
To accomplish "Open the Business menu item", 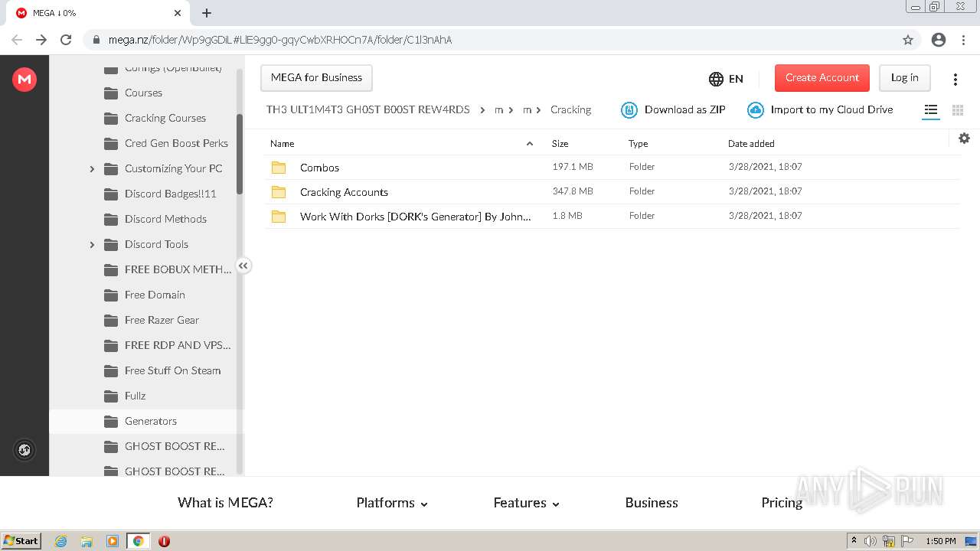I will click(652, 503).
